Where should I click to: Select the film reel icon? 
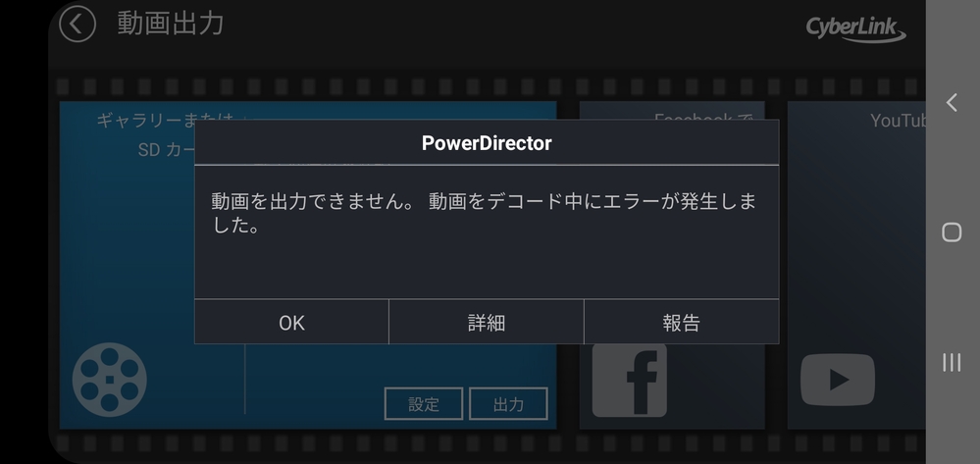[x=109, y=380]
